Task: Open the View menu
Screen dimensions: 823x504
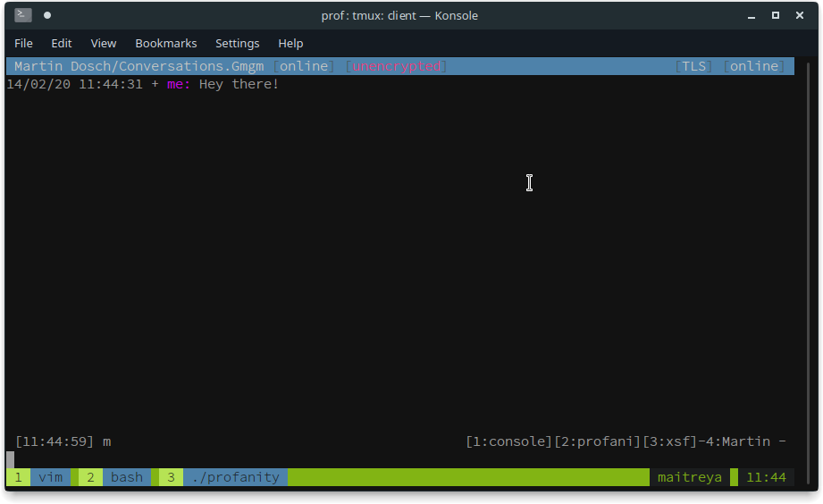Action: 104,43
